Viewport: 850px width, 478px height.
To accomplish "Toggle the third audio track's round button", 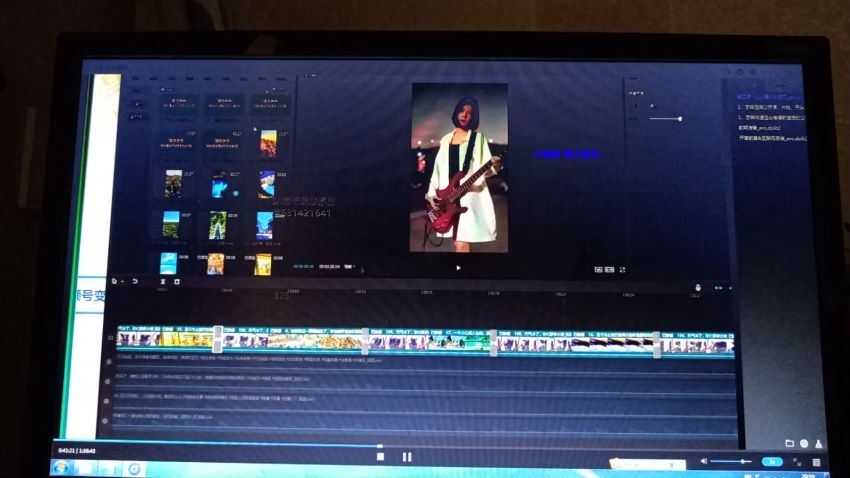I will pyautogui.click(x=106, y=401).
